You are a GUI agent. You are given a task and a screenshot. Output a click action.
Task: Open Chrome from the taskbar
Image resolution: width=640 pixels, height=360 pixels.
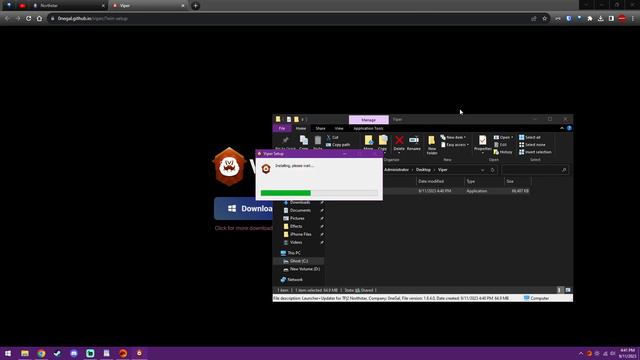click(41, 353)
